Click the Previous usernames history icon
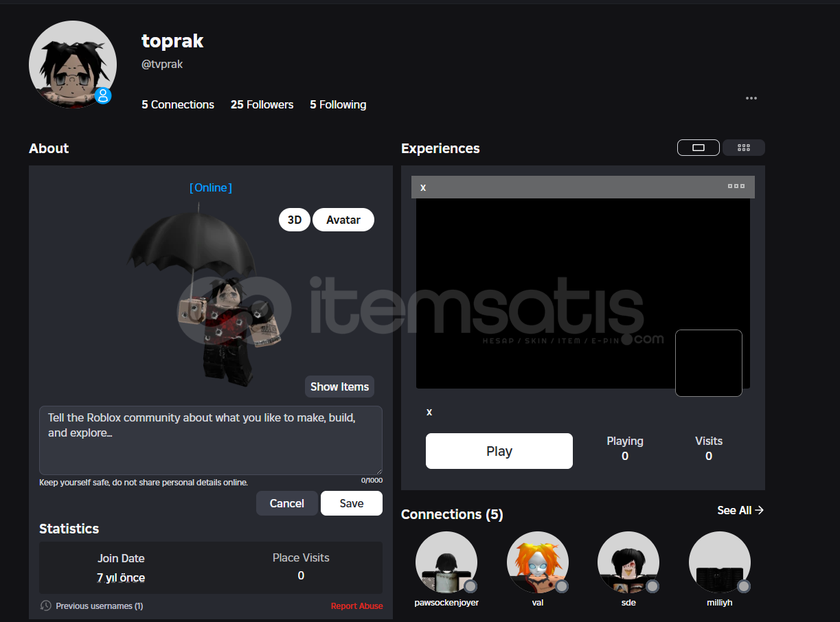840x622 pixels. coord(46,606)
